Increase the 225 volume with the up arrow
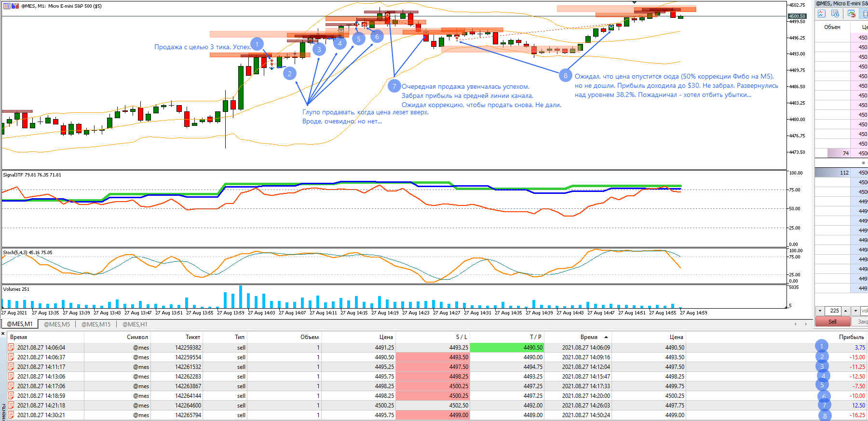Screen dimensions: 868x421 [845, 311]
